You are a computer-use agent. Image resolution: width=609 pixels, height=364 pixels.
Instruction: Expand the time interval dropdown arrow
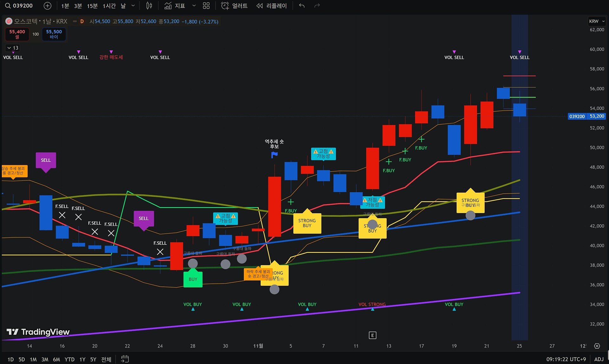tap(133, 6)
